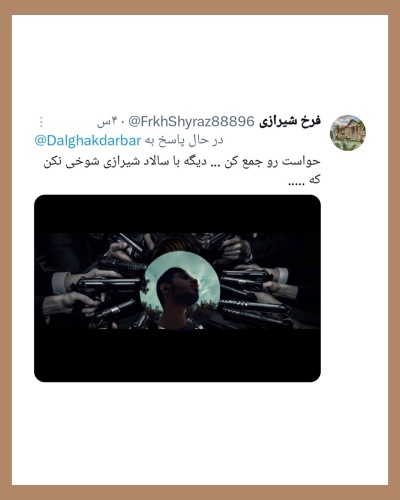Select the black bar above the picture
Screen dimensions: 400x500
pyautogui.click(x=177, y=214)
